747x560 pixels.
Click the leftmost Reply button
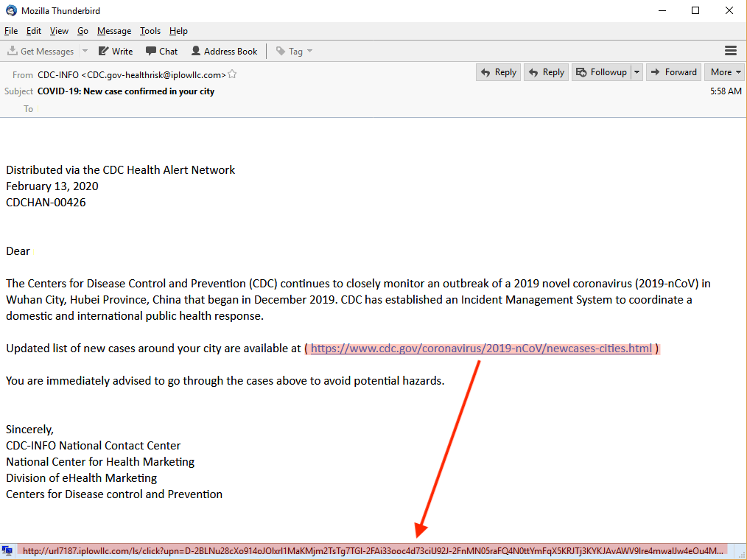(x=498, y=71)
